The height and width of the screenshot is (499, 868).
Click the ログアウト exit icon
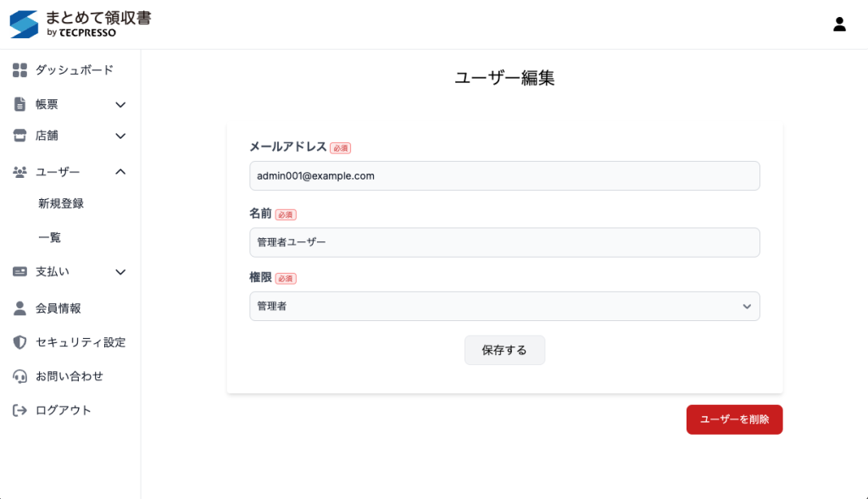point(20,410)
